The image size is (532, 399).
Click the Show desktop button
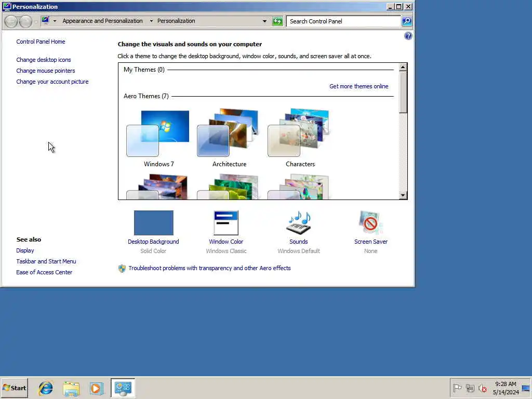coord(526,388)
